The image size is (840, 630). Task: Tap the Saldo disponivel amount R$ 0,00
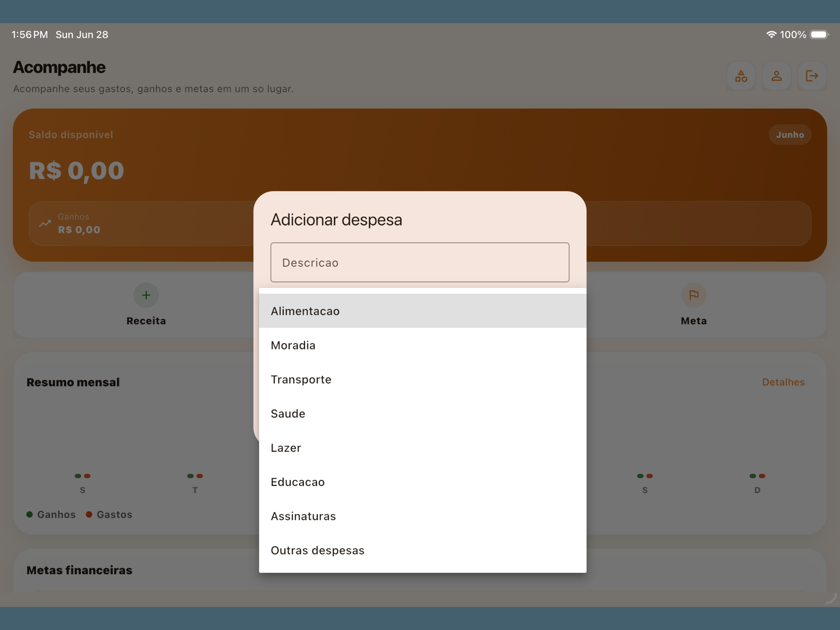click(76, 171)
